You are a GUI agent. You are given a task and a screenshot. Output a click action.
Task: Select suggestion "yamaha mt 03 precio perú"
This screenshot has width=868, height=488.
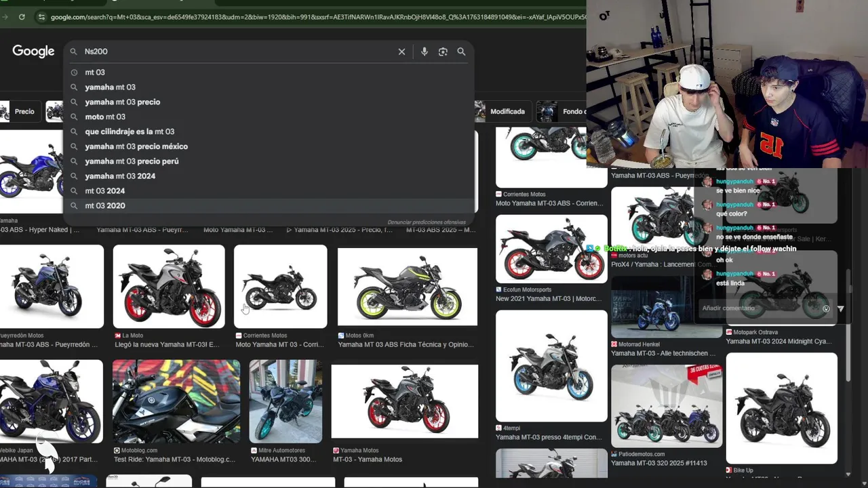(x=270, y=161)
